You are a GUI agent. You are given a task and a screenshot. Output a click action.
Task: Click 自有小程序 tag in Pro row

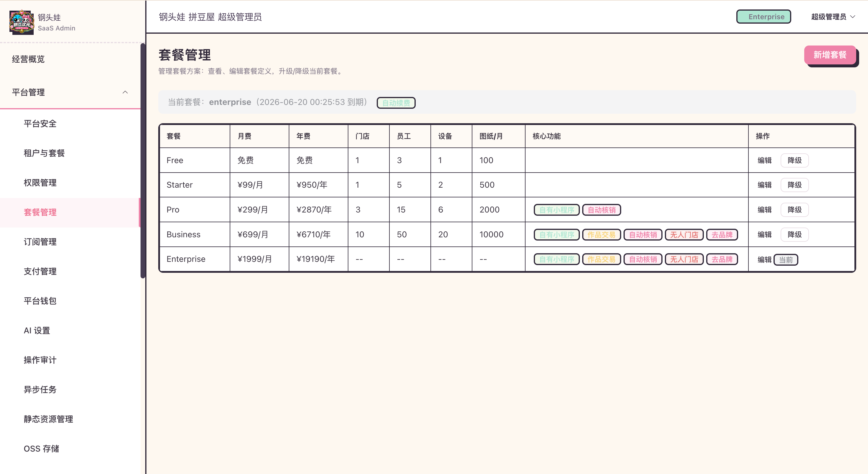click(557, 210)
